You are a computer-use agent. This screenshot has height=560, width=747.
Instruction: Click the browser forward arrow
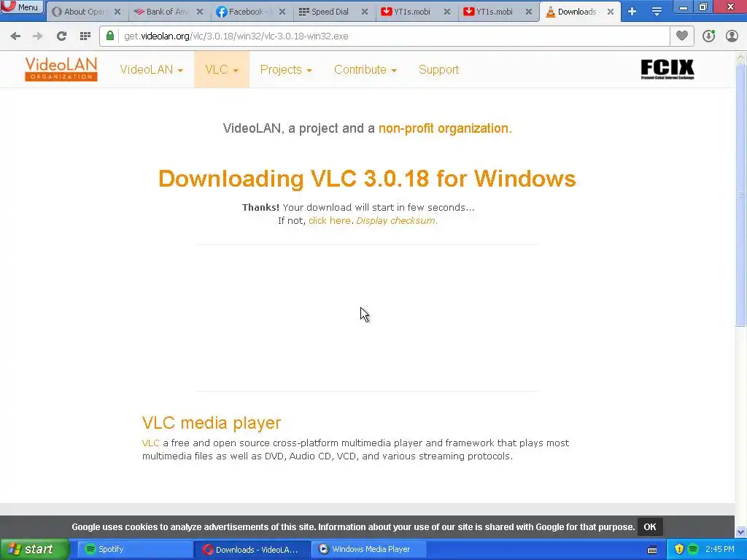pyautogui.click(x=38, y=36)
